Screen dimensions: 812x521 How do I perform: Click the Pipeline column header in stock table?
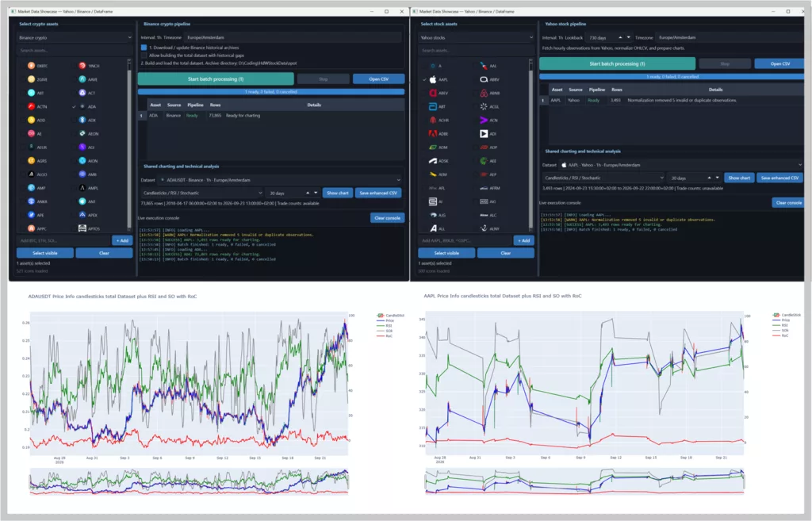click(x=596, y=90)
